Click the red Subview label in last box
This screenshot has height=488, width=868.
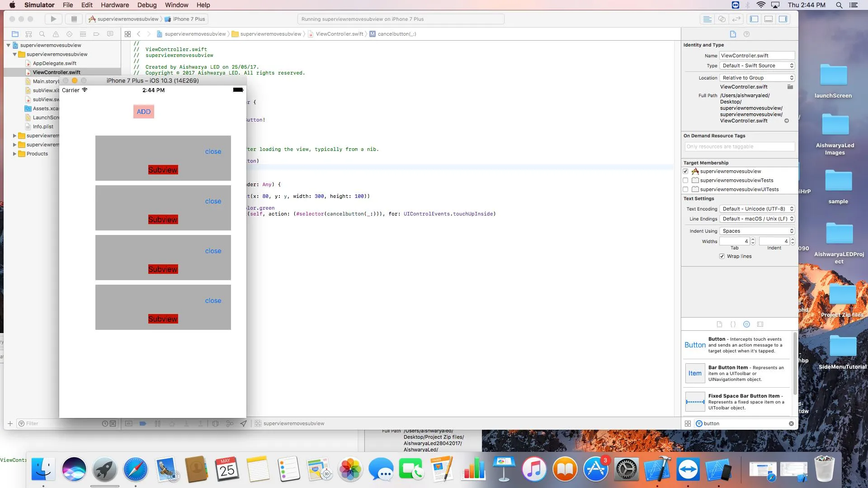163,319
